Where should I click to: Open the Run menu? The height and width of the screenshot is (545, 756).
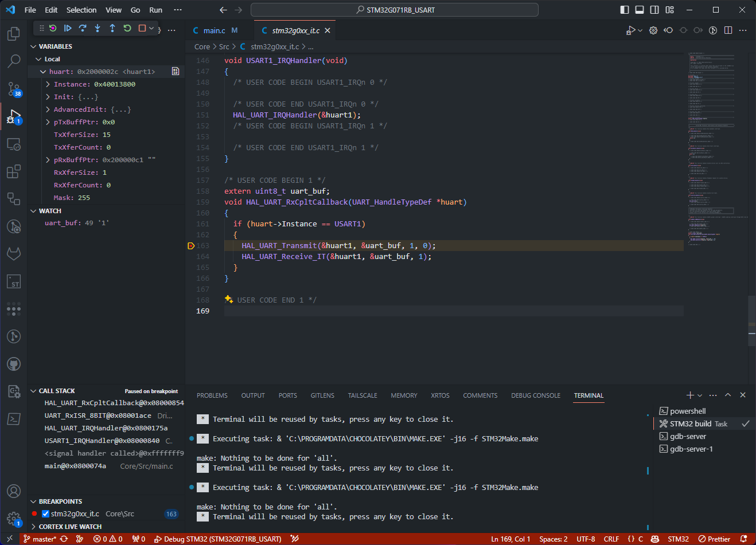pyautogui.click(x=155, y=10)
